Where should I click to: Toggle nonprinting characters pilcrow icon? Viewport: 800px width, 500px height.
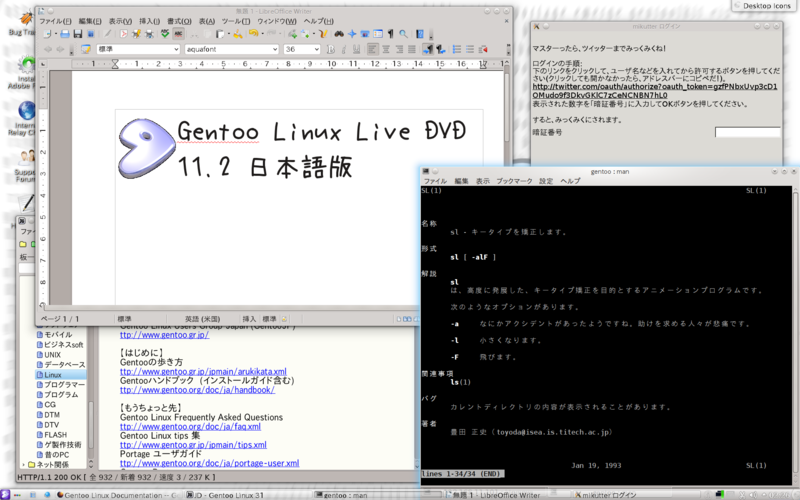click(391, 34)
